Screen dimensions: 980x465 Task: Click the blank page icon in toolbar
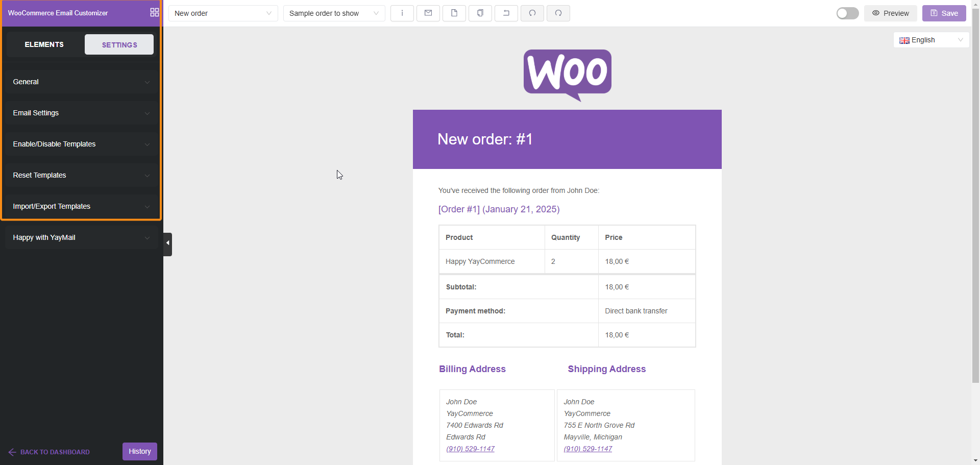(x=454, y=13)
